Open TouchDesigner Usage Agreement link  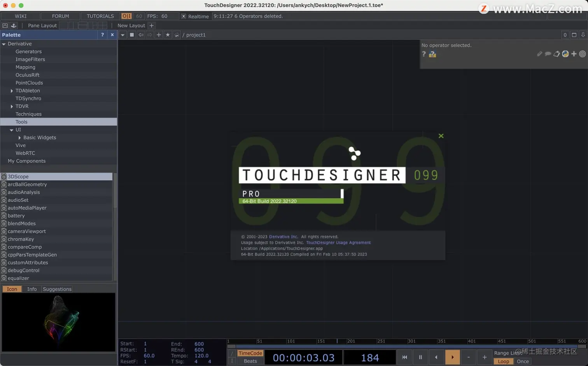338,243
